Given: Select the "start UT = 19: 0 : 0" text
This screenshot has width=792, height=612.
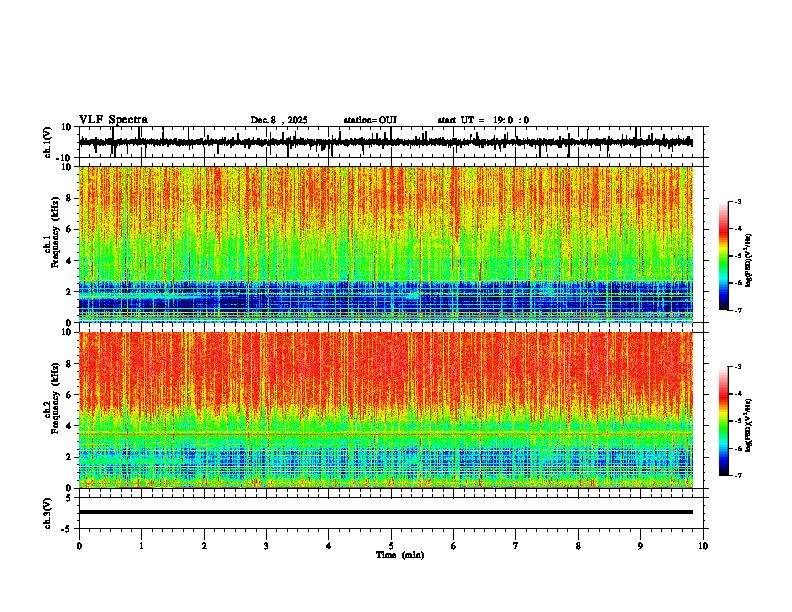Looking at the screenshot, I should click(x=483, y=120).
